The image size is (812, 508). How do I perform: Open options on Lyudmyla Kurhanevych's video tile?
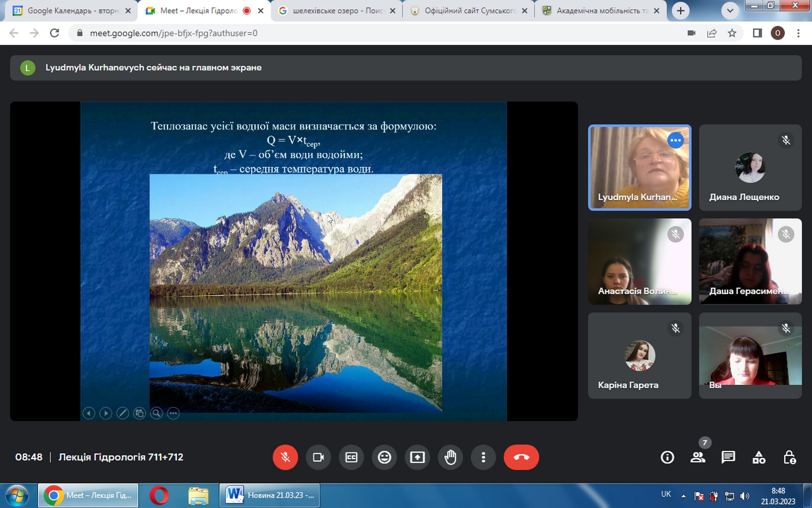(x=675, y=140)
